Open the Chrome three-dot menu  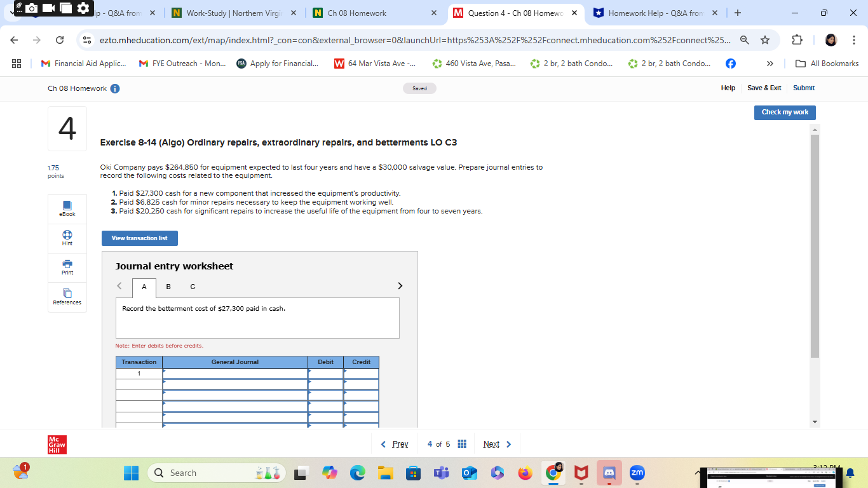coord(854,40)
